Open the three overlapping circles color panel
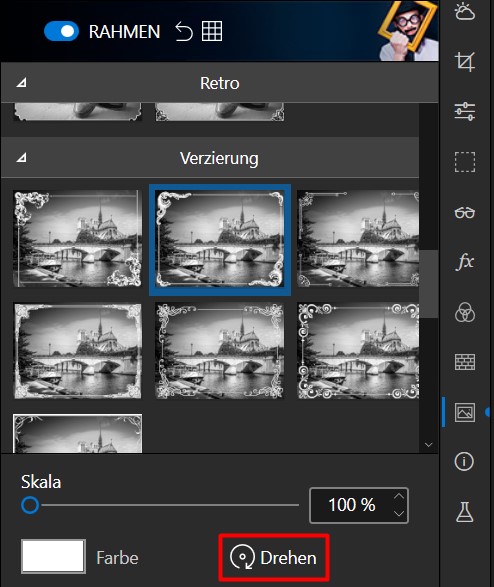 tap(465, 312)
